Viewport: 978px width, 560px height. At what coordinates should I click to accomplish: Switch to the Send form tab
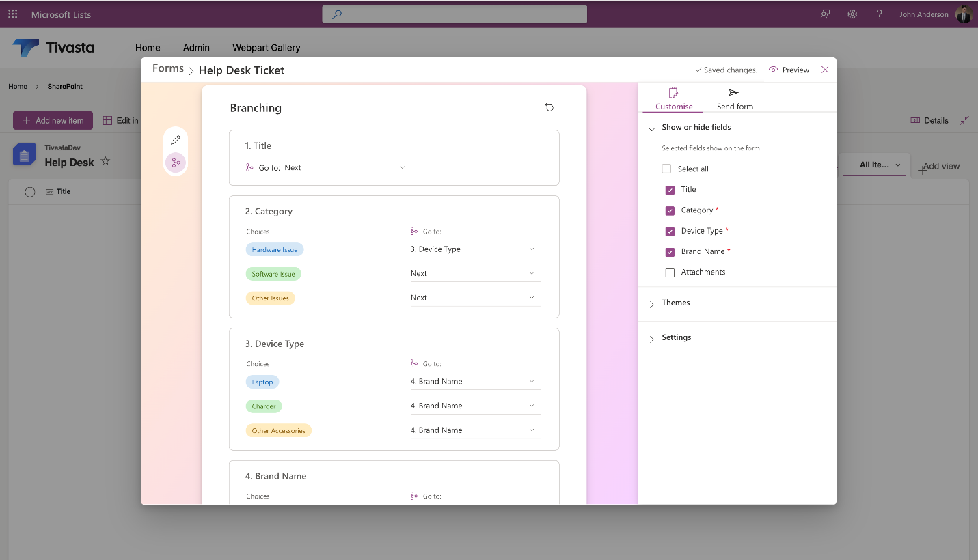pos(735,99)
